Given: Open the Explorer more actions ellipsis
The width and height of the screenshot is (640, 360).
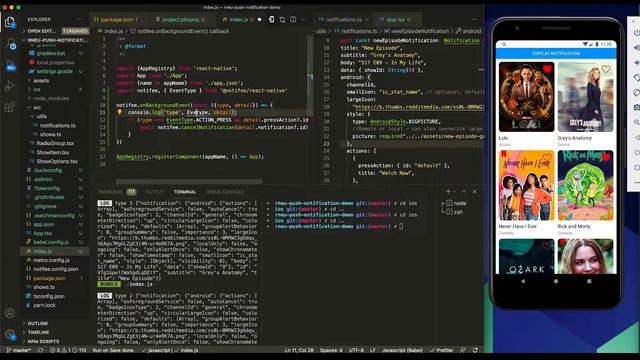Looking at the screenshot, I should pos(80,19).
